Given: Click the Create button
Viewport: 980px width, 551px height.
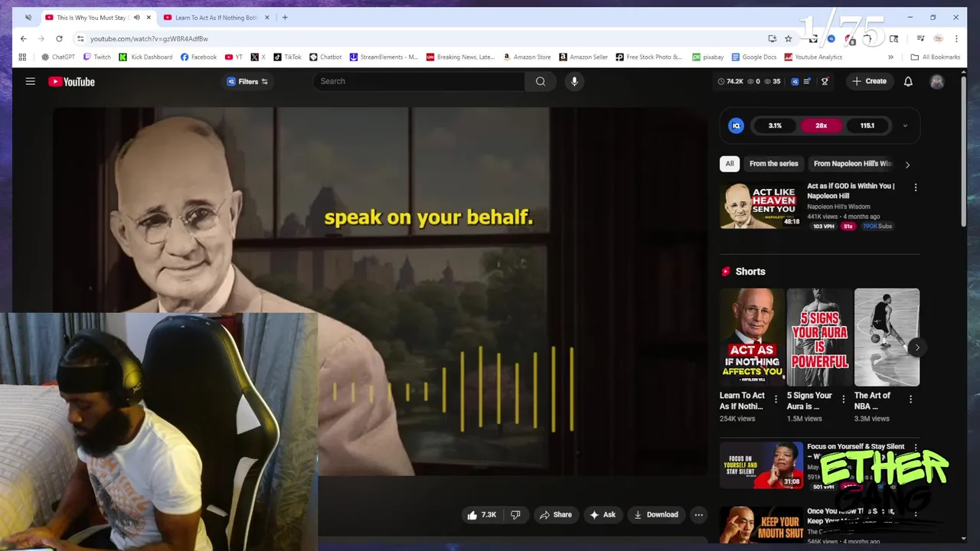Looking at the screenshot, I should pos(869,81).
